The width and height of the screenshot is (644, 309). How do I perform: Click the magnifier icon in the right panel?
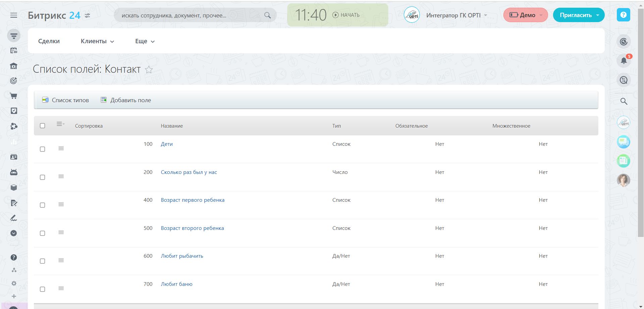point(624,101)
